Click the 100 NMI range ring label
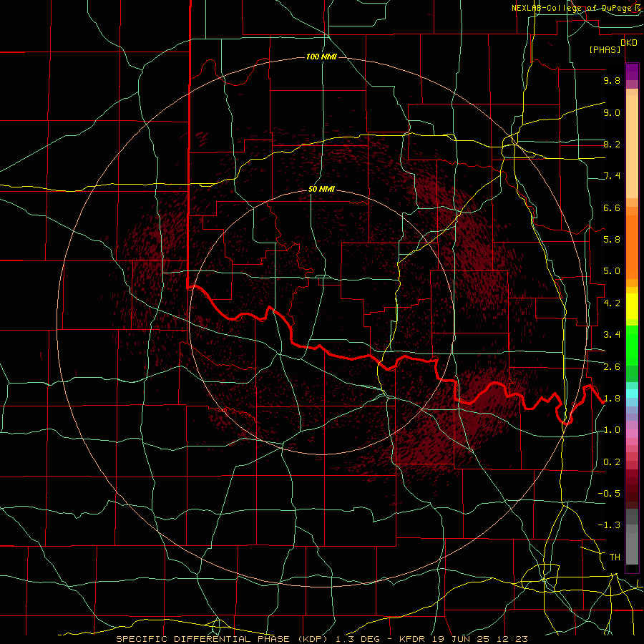The image size is (644, 644). pyautogui.click(x=321, y=57)
